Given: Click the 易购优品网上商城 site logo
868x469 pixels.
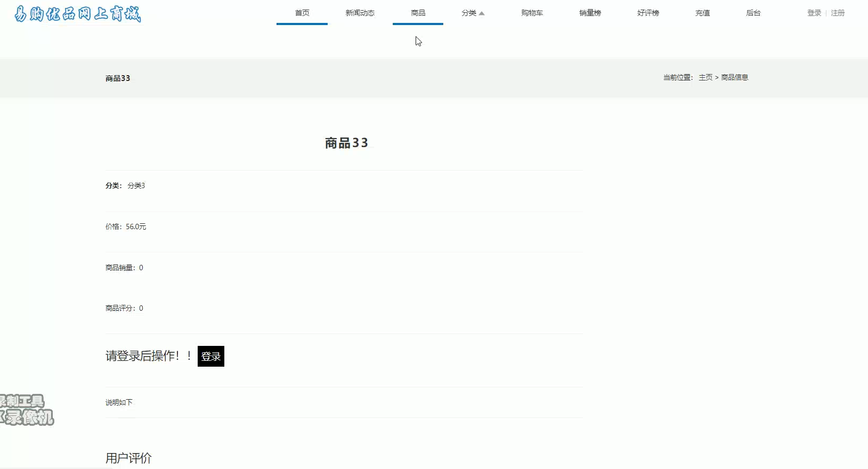Looking at the screenshot, I should pyautogui.click(x=78, y=13).
